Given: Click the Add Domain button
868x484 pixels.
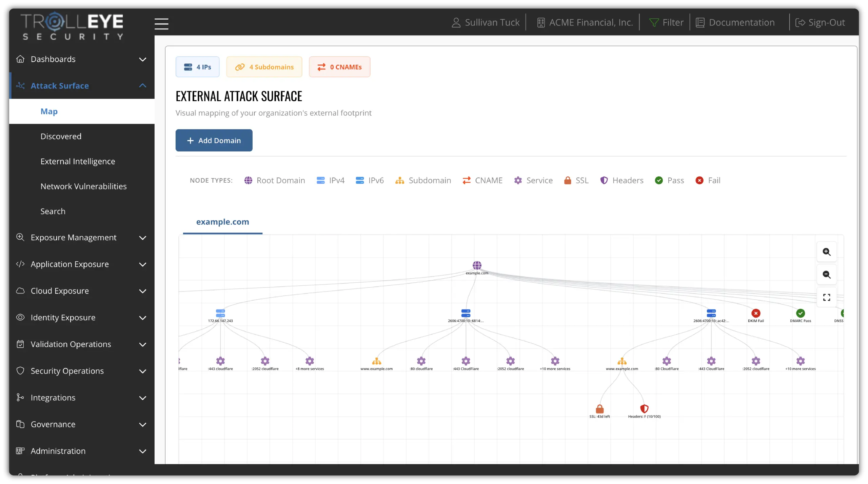Looking at the screenshot, I should [214, 140].
